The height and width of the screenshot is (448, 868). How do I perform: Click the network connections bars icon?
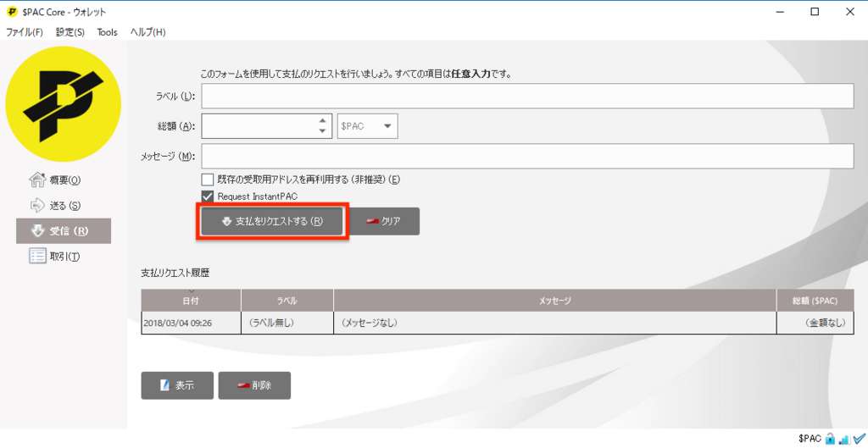(844, 440)
